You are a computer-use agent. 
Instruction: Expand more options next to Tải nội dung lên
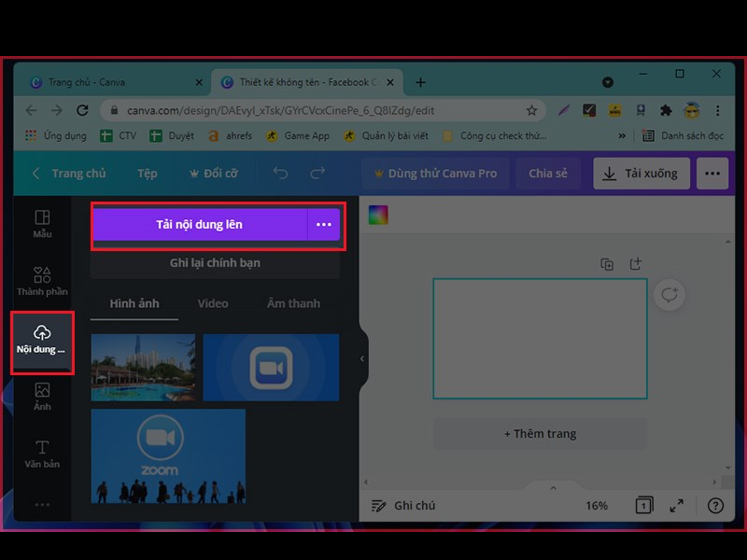(324, 225)
